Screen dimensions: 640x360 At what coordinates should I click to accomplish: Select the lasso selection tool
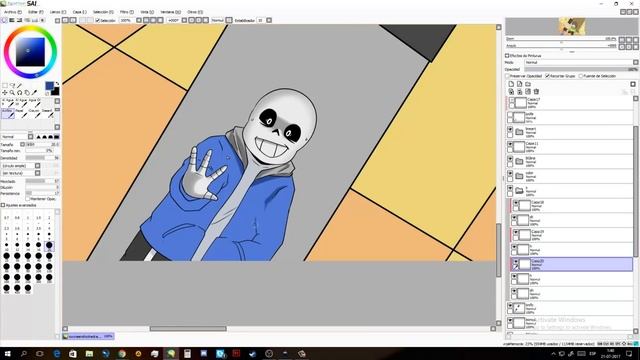[12, 85]
